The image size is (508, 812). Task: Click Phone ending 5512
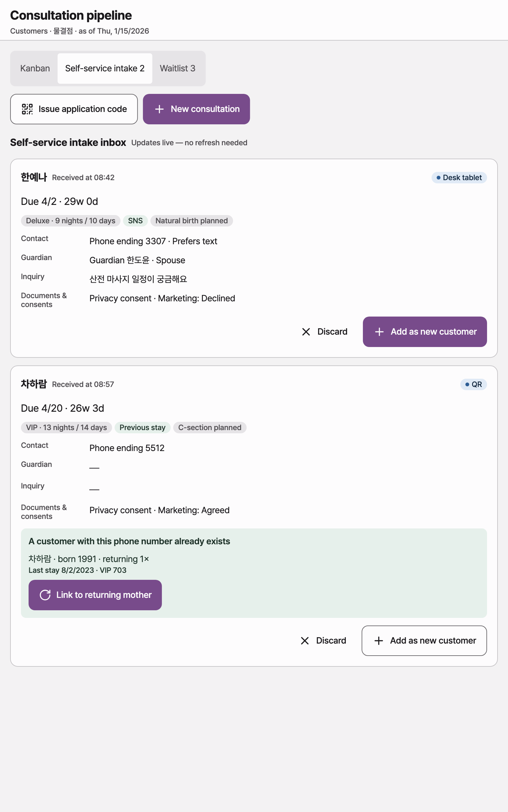tap(127, 448)
